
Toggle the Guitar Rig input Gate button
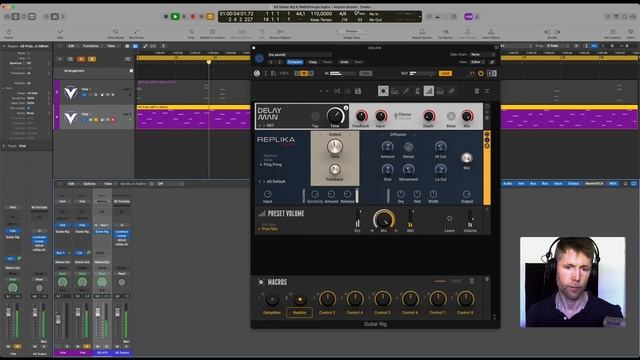point(365,73)
